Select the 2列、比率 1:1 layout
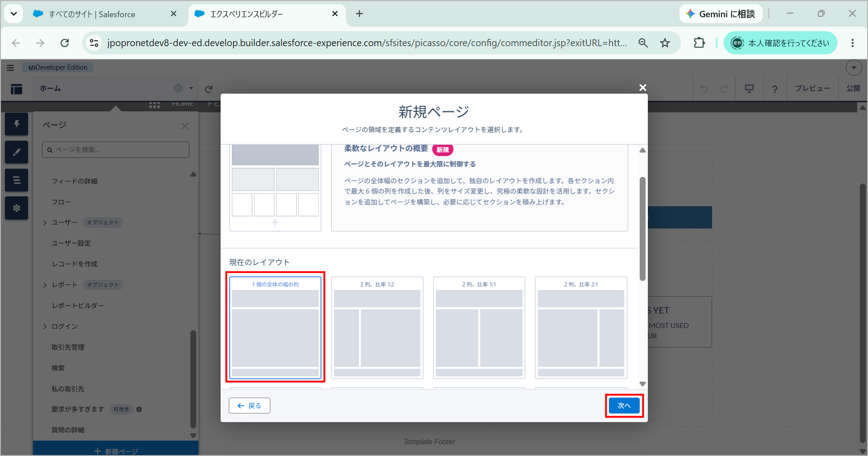 point(479,328)
